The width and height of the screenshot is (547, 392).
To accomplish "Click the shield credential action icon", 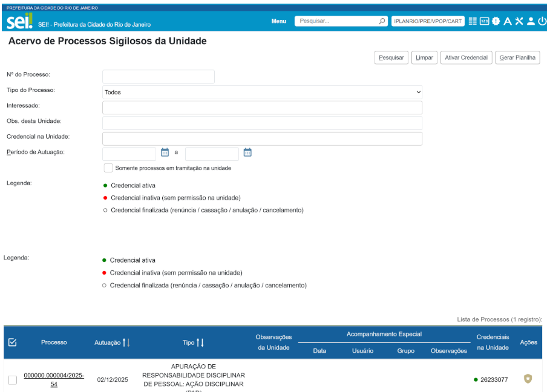I will pyautogui.click(x=528, y=379).
